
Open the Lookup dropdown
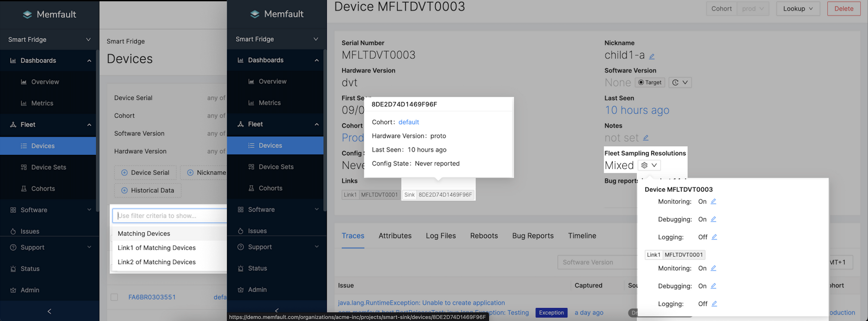(797, 9)
